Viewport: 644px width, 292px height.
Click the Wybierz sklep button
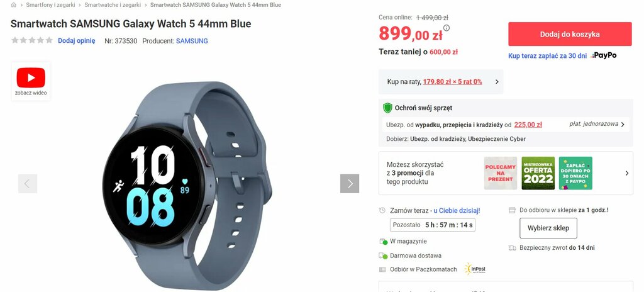(x=548, y=228)
